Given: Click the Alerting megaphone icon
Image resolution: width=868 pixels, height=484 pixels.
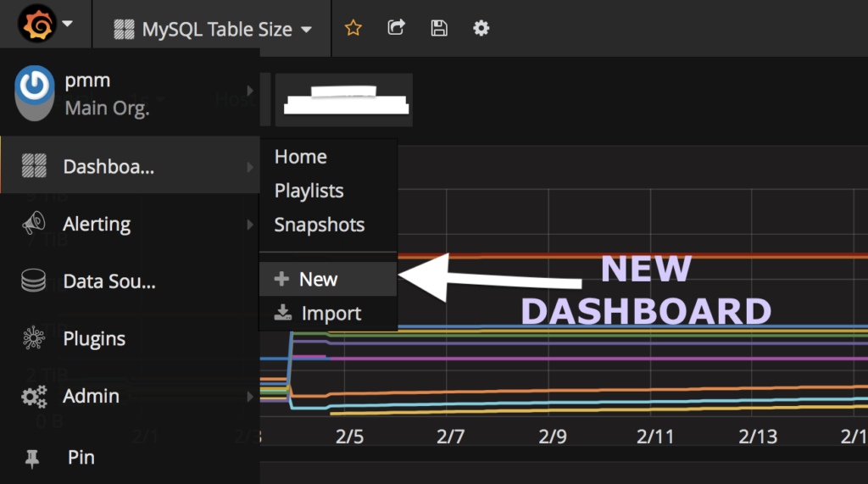Looking at the screenshot, I should tap(34, 224).
